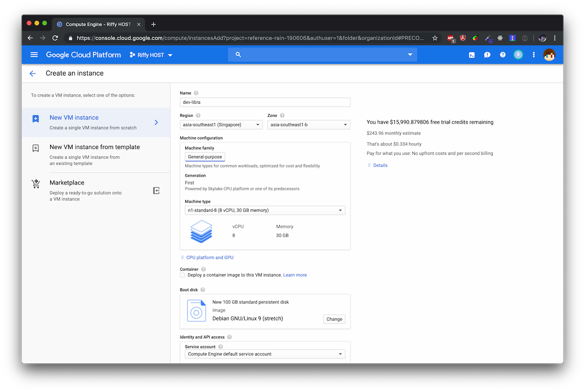This screenshot has height=392, width=585.
Task: Select New VM instance from template
Action: (96, 154)
